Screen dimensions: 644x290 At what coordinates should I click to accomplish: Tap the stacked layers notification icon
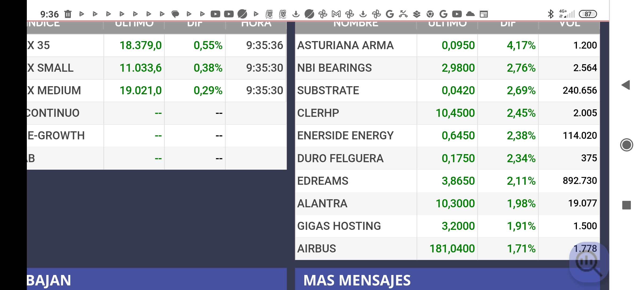point(417,14)
